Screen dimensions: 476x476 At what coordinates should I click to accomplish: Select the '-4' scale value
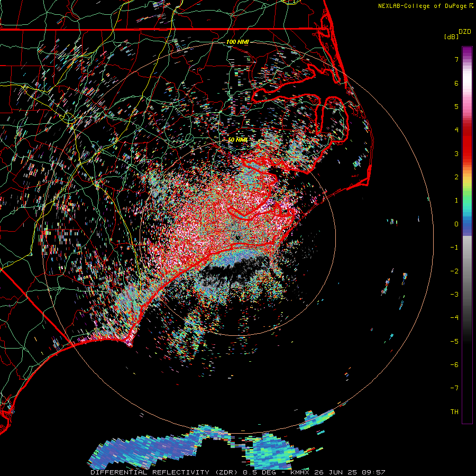[x=454, y=318]
